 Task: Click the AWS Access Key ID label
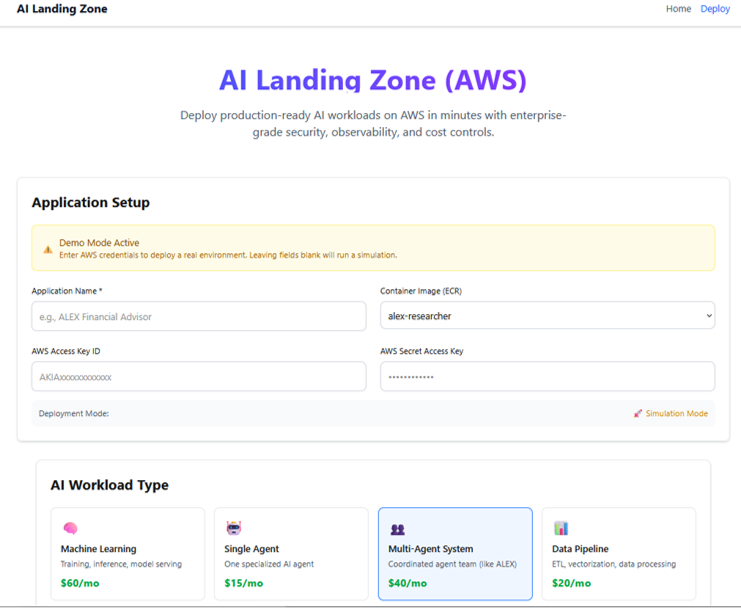66,351
